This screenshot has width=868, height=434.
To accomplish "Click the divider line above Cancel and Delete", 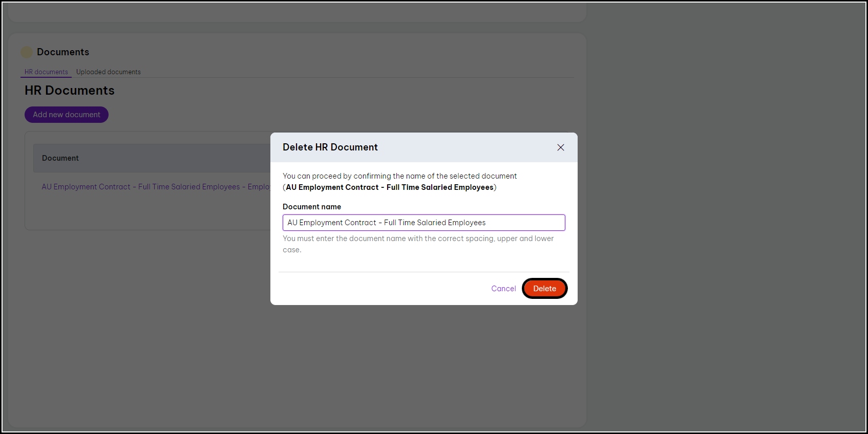I will click(x=424, y=272).
